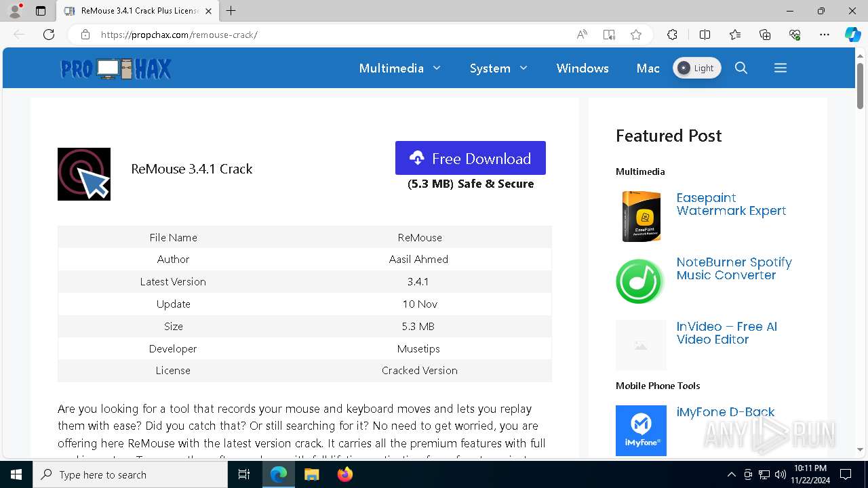The width and height of the screenshot is (868, 488).
Task: Go to Windows category
Action: point(583,68)
